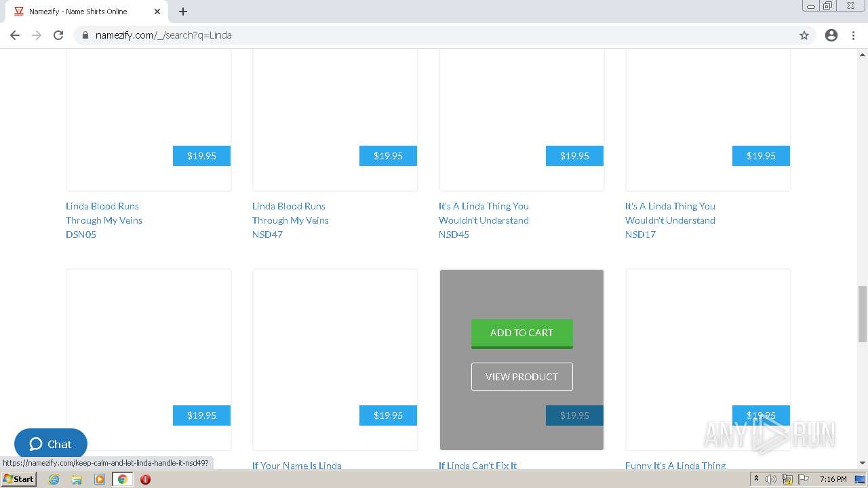868x488 pixels.
Task: View the site security lock icon
Action: pyautogui.click(x=85, y=35)
